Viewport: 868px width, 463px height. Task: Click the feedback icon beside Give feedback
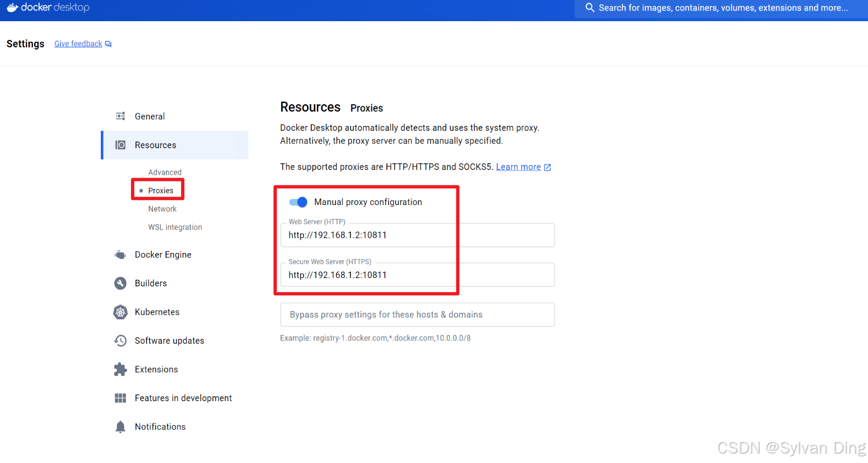click(108, 44)
